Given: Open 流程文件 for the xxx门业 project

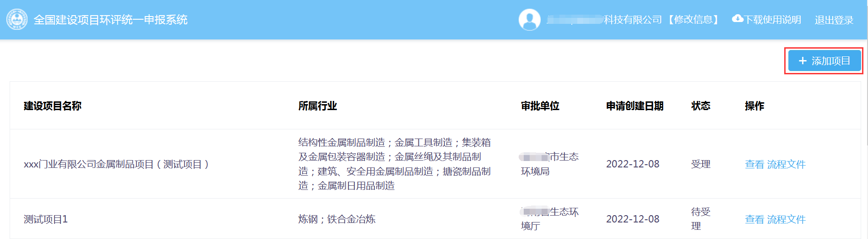Looking at the screenshot, I should pyautogui.click(x=786, y=164).
